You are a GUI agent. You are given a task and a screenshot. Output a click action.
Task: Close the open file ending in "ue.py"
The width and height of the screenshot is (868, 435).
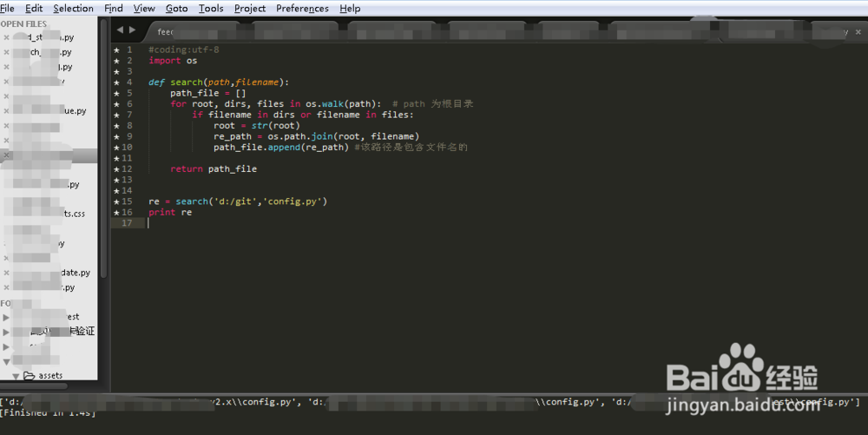coord(6,111)
